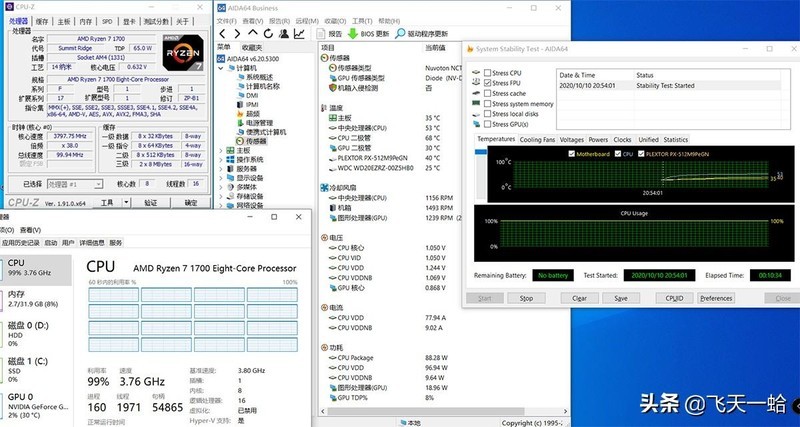Collapse the 计算机 tree node
The image size is (800, 427).
point(221,68)
